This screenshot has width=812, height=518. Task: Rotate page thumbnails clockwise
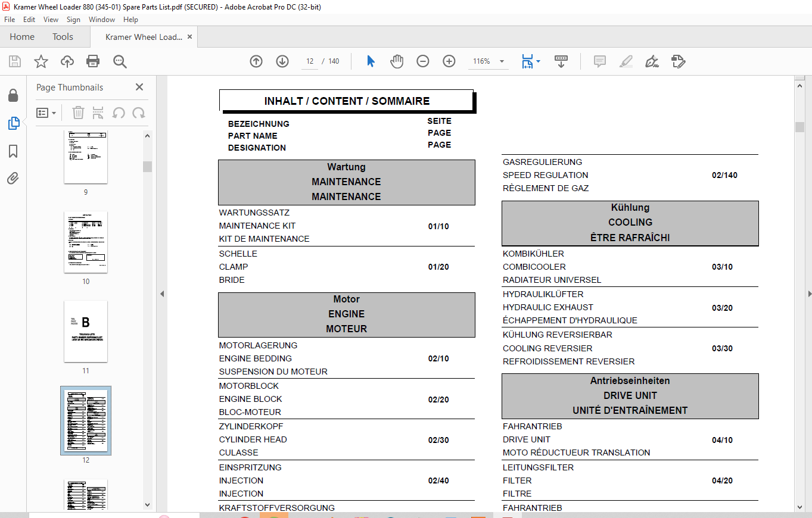pos(139,113)
